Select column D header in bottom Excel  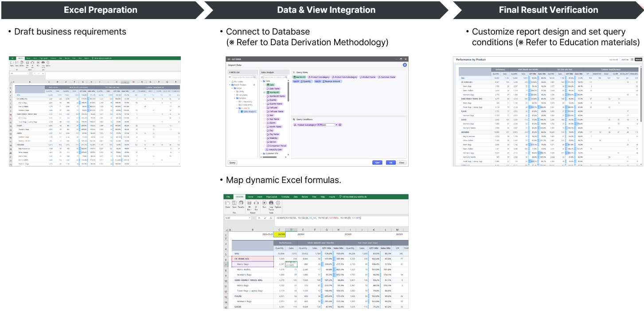click(291, 229)
